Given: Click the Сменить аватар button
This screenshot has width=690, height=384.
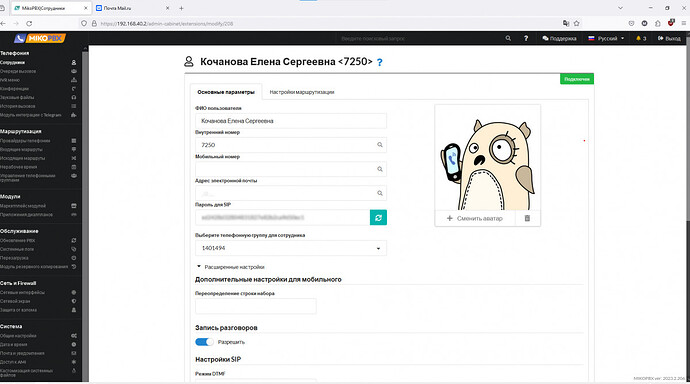Looking at the screenshot, I should coord(475,218).
